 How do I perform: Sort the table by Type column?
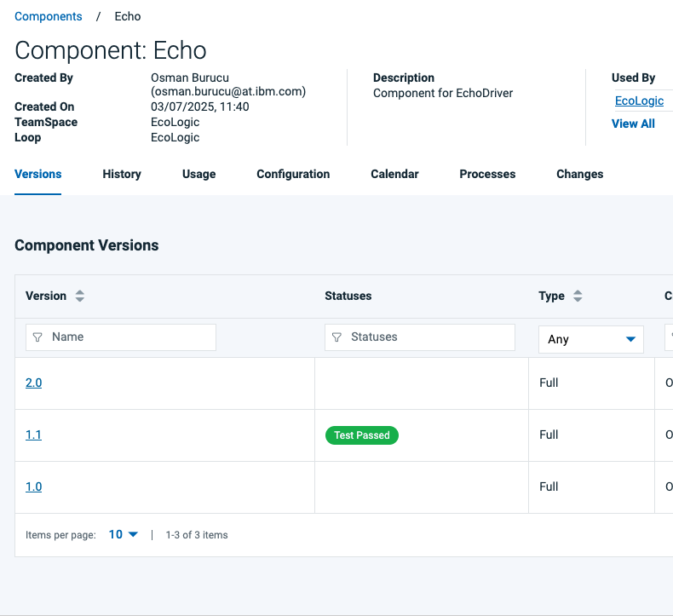click(578, 296)
